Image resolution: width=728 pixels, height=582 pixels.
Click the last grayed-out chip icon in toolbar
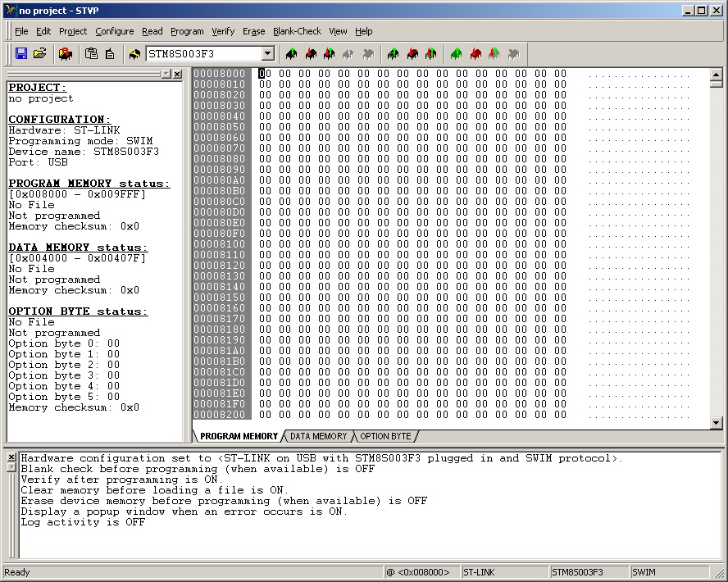(x=513, y=54)
